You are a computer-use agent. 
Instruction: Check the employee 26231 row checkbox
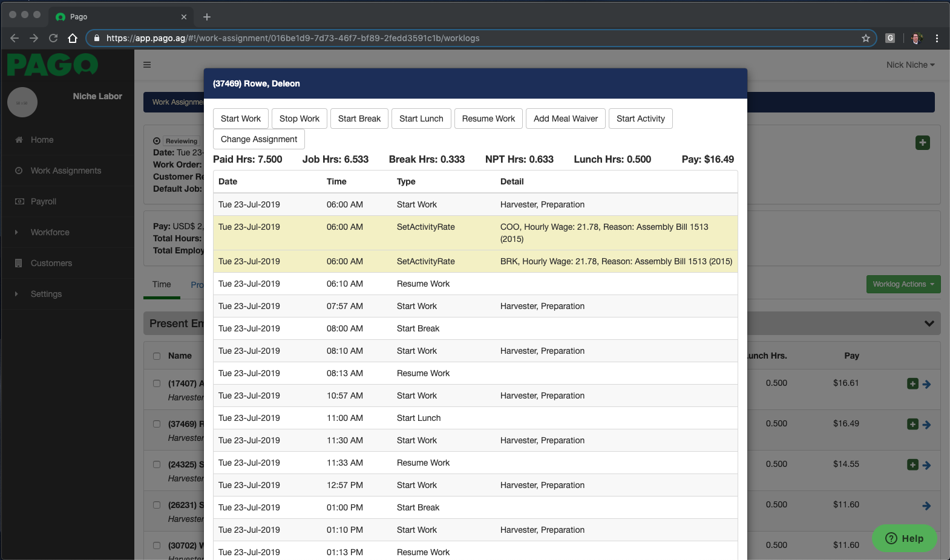coord(157,505)
